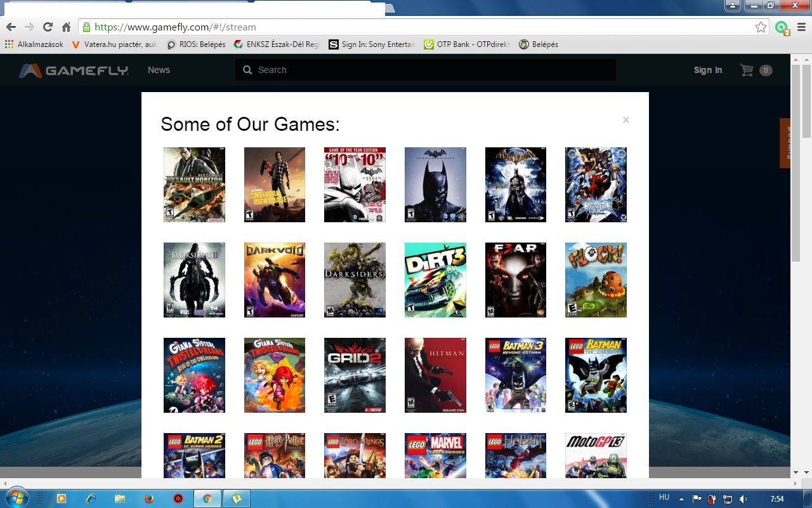Click the GameFly search field

[x=426, y=70]
